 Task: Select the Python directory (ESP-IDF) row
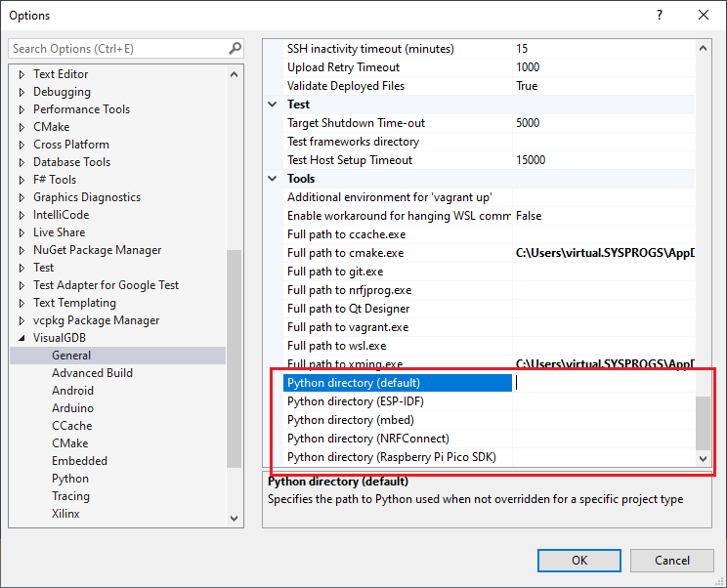click(355, 401)
